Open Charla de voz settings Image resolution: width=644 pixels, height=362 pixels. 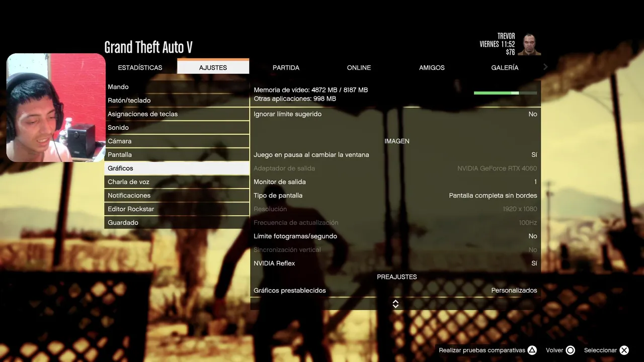pos(177,182)
